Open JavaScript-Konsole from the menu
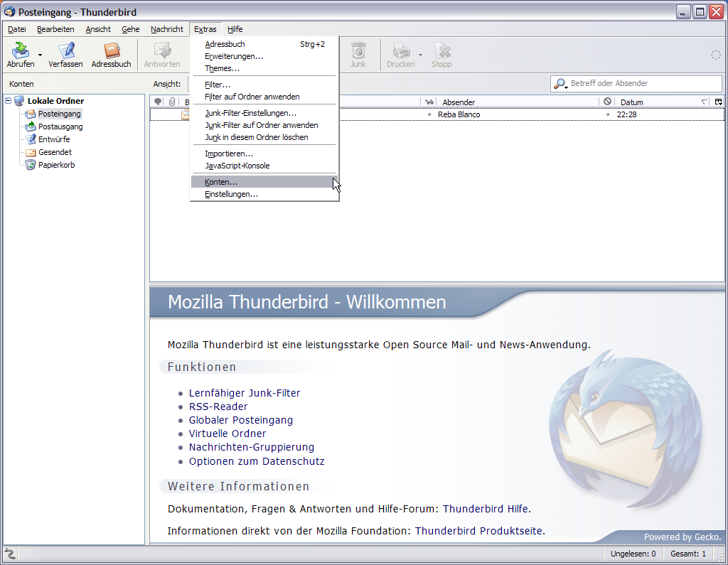 (264, 166)
